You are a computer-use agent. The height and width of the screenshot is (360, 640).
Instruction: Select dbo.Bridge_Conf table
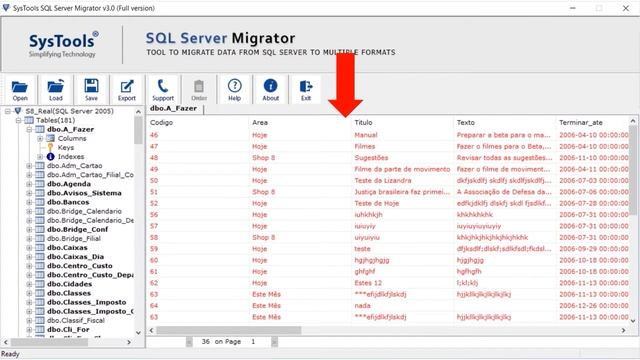tap(77, 229)
